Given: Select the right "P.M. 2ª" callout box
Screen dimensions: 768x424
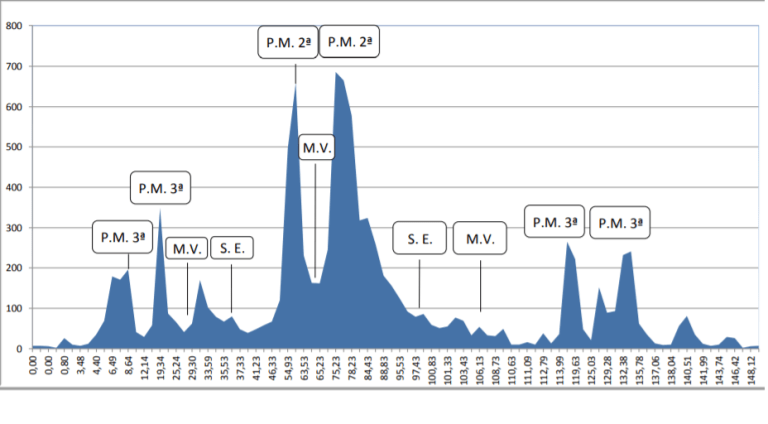Looking at the screenshot, I should point(350,42).
